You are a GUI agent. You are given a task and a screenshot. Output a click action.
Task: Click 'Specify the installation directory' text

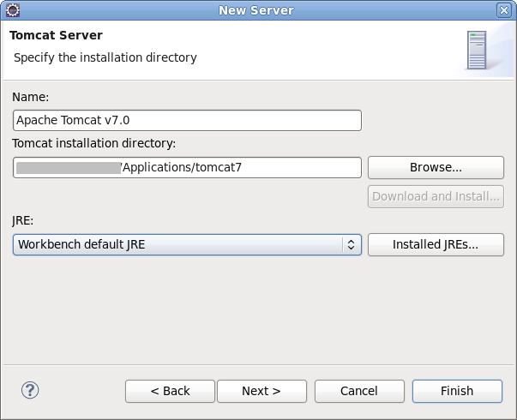pos(105,57)
